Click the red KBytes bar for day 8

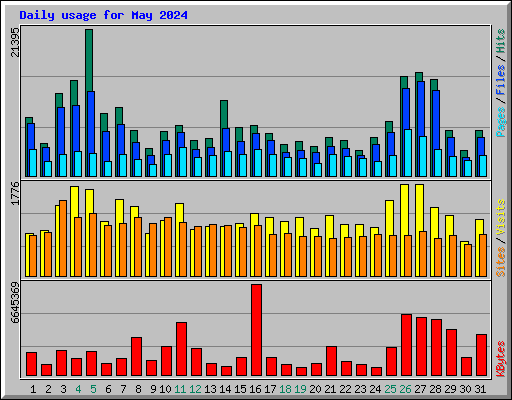click(136, 357)
